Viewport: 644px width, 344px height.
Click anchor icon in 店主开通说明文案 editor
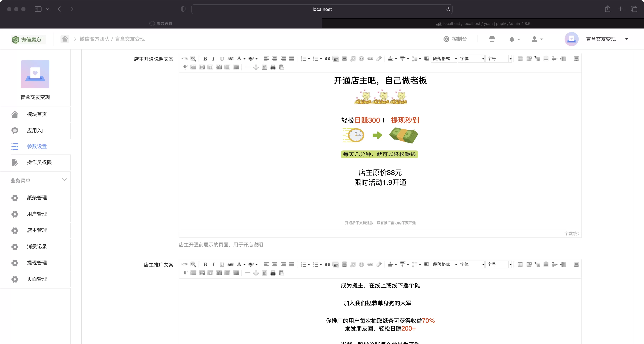(x=256, y=67)
